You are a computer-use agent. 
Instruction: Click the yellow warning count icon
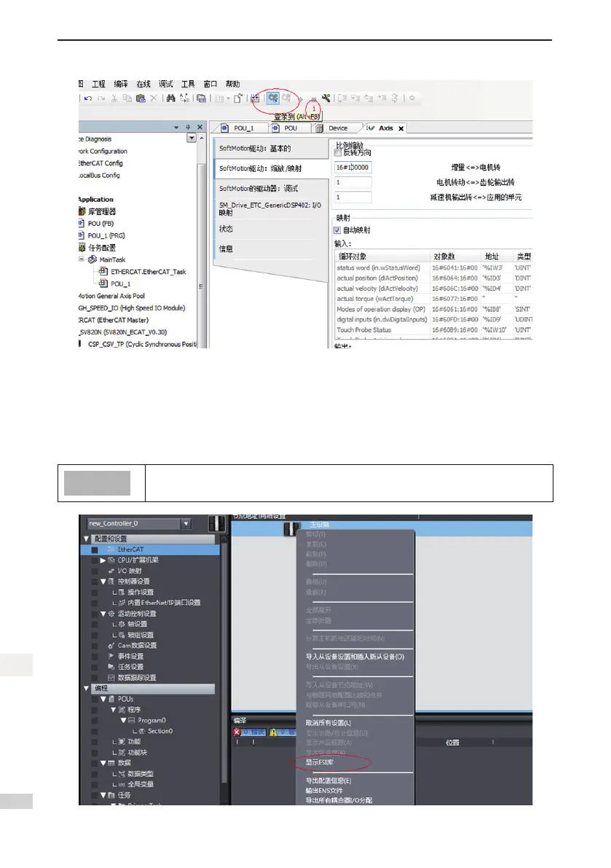273,732
